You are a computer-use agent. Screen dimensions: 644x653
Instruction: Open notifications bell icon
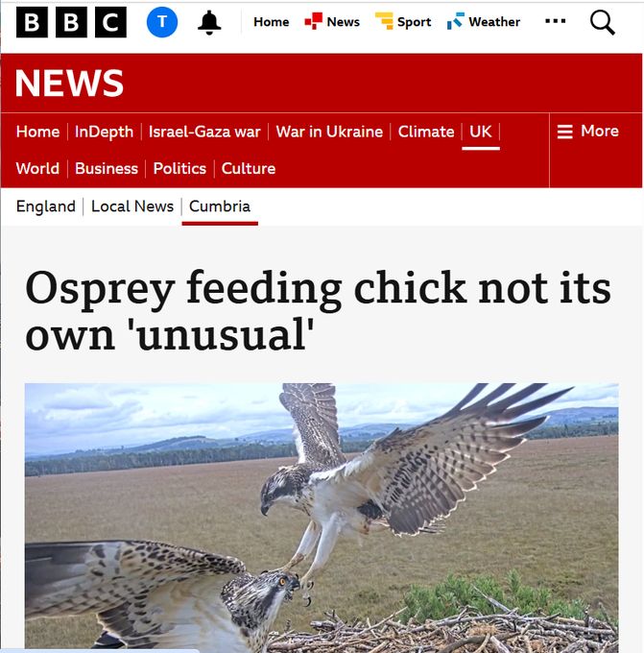(x=209, y=22)
